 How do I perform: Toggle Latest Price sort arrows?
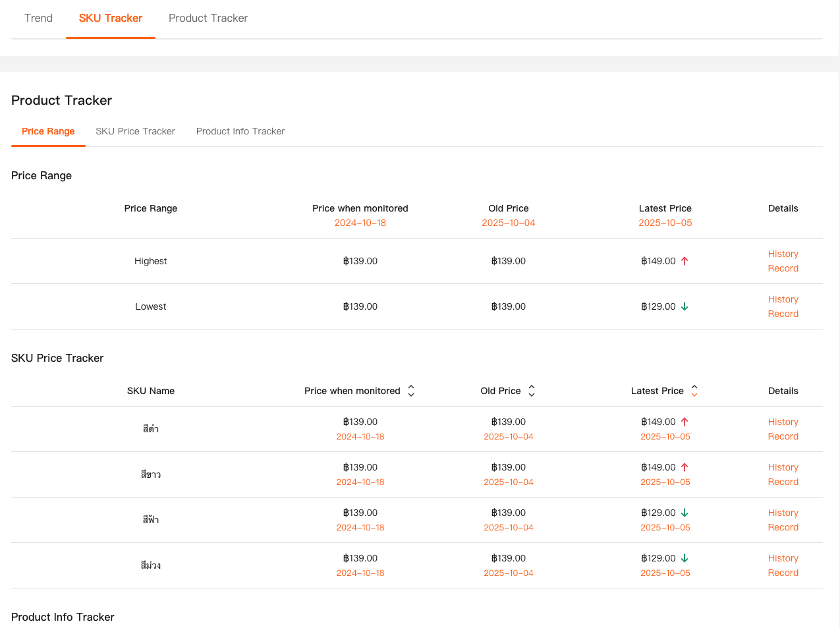click(x=694, y=391)
